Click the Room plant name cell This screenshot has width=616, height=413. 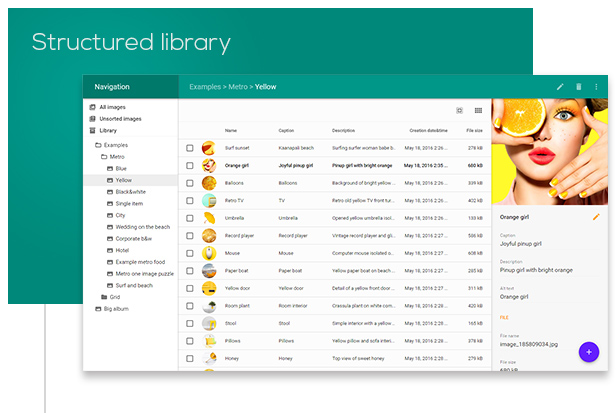[x=237, y=306]
